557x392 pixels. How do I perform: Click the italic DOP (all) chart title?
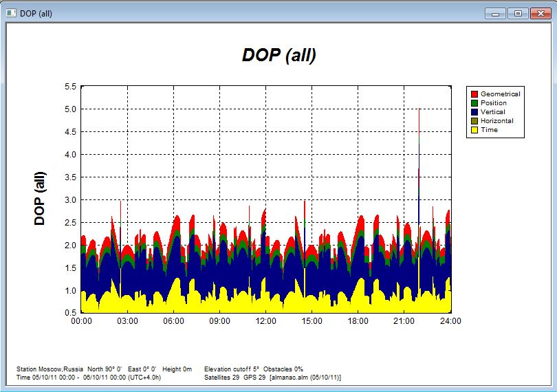click(x=278, y=56)
